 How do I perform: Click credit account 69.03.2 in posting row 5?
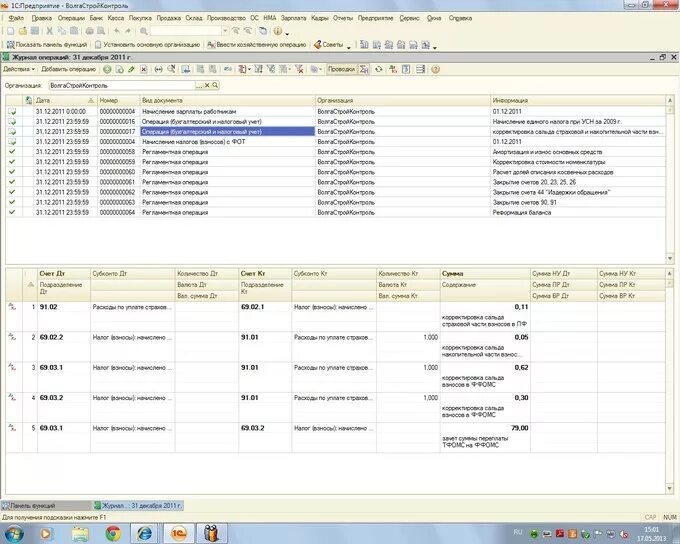252,428
